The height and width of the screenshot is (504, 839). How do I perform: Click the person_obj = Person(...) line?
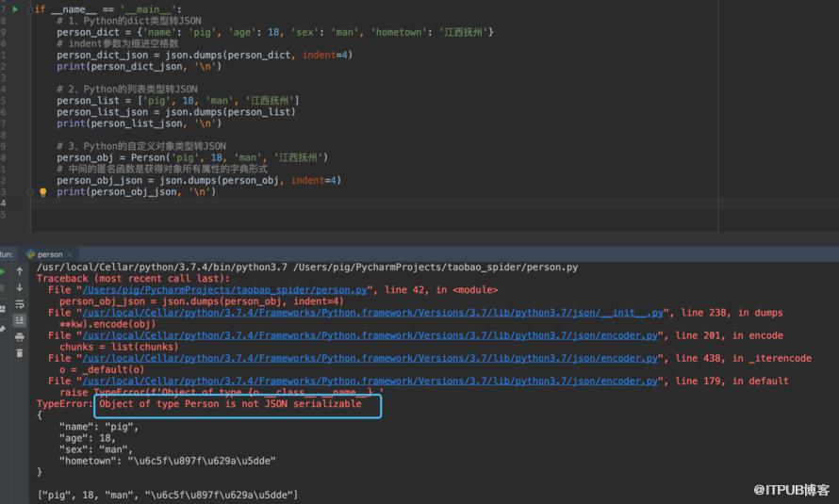(192, 157)
